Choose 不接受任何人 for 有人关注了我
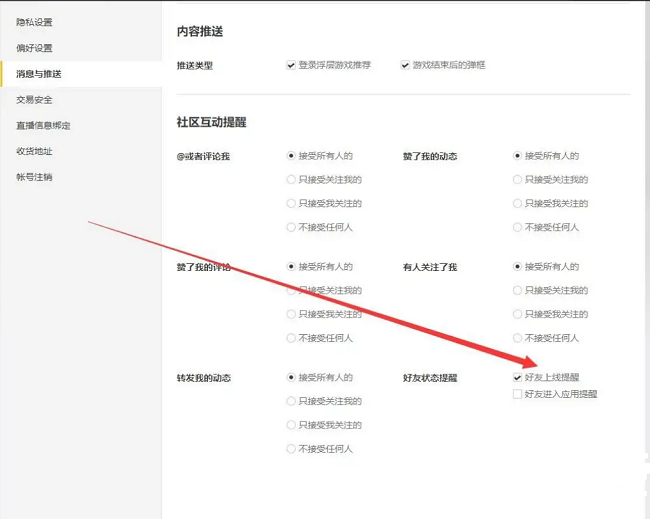The image size is (650, 519). pos(517,339)
